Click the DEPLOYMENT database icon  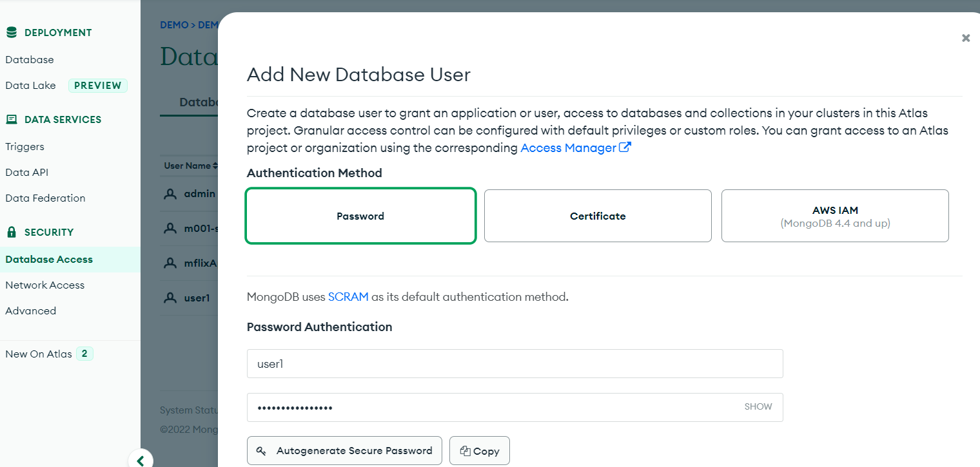coord(11,31)
